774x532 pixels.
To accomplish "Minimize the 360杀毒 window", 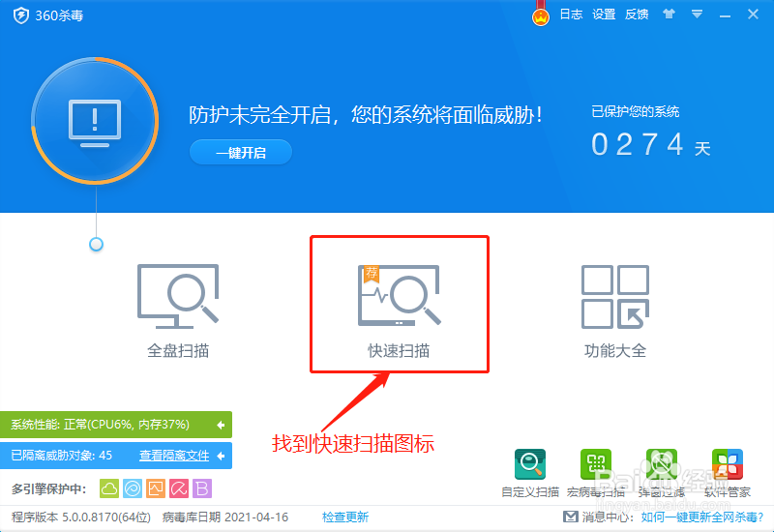I will coord(725,15).
